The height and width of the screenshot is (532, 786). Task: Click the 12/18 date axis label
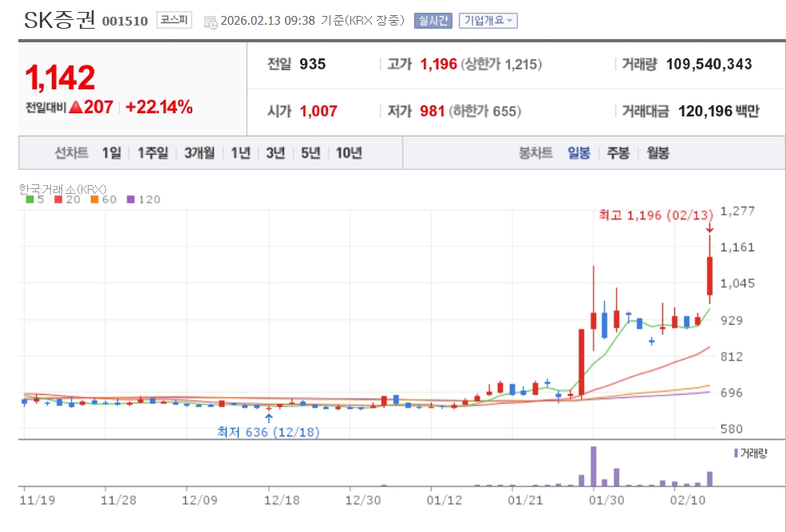pos(282,500)
